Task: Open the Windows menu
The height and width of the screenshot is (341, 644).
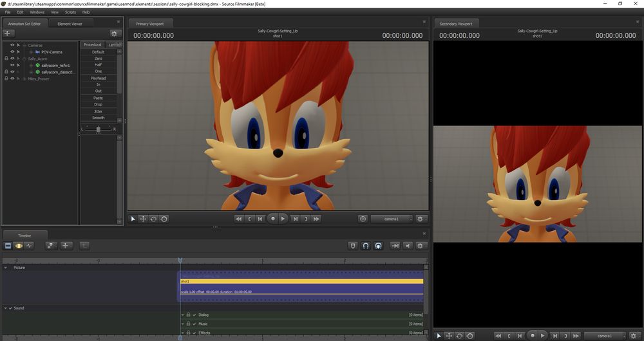Action: coord(37,12)
